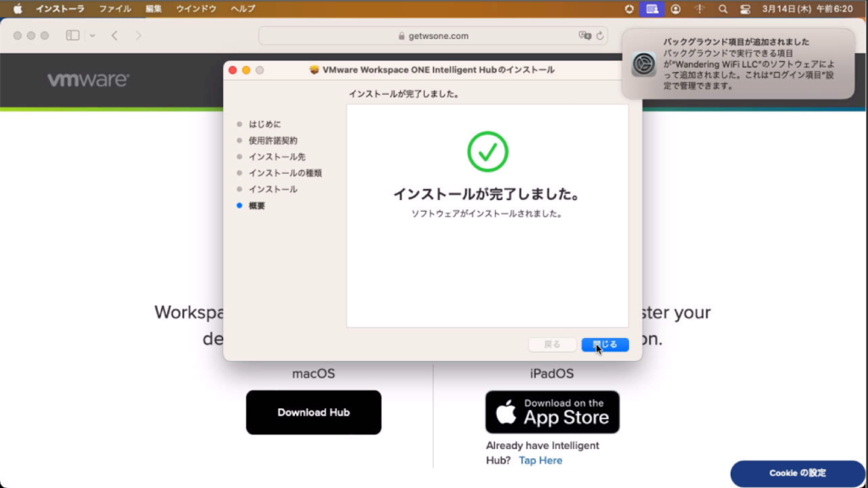
Task: Follow the Tap Here link
Action: click(540, 460)
